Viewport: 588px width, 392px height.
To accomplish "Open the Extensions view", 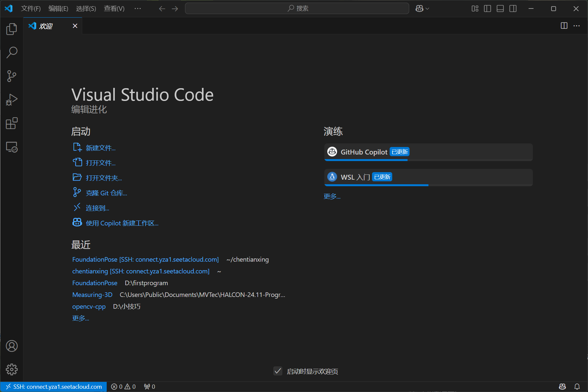I will tap(12, 123).
